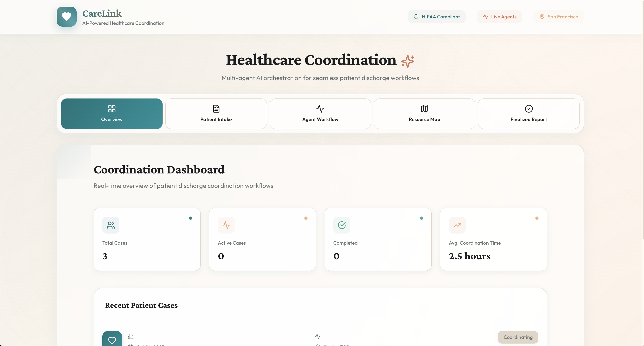Click the Active Cases pulse icon
This screenshot has height=346, width=644.
(226, 225)
